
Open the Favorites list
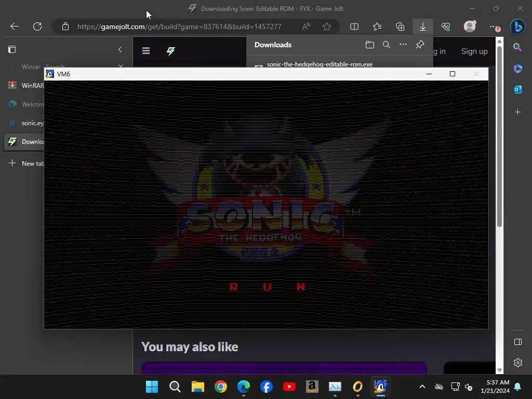pos(377,26)
